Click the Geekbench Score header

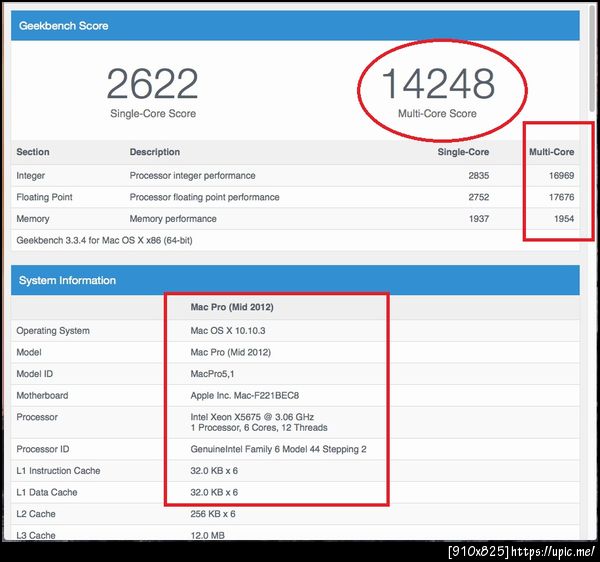tap(64, 26)
